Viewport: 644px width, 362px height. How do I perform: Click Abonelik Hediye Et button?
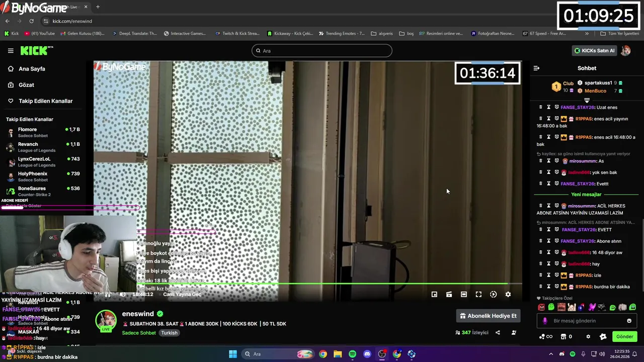pyautogui.click(x=488, y=316)
